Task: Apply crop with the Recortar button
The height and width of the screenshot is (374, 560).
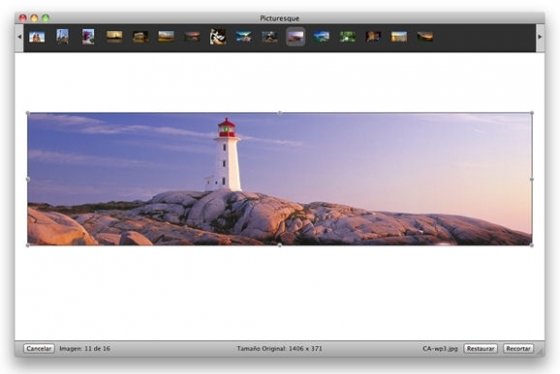Action: pos(518,348)
